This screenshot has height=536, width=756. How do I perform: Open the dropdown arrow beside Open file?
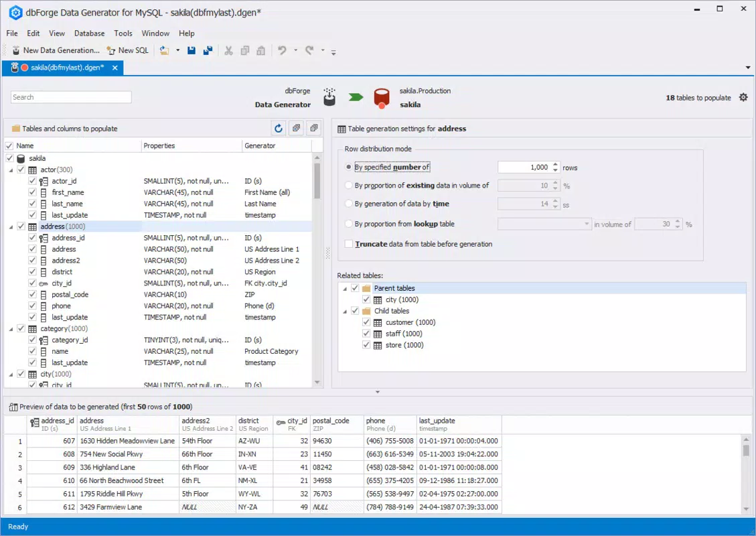click(177, 50)
